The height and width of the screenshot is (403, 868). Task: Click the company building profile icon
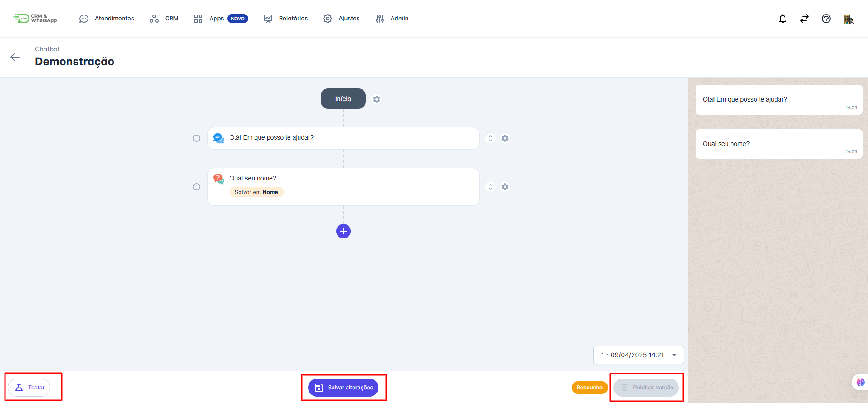848,19
